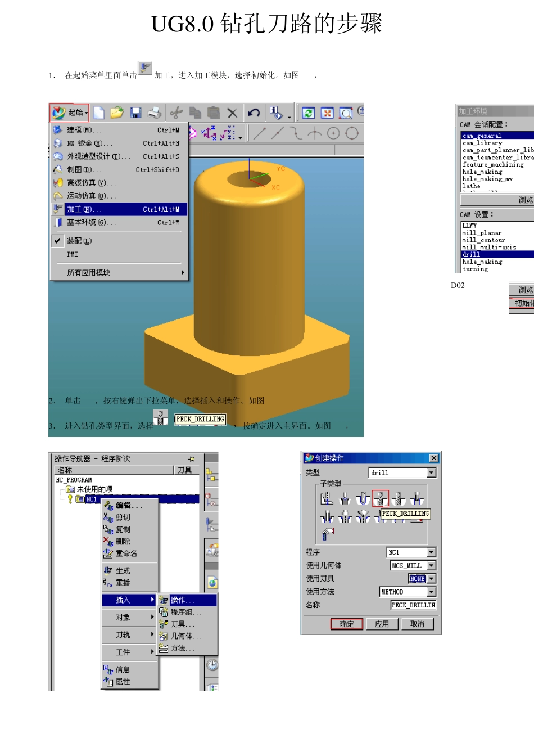Expand 所有应用模块 submenu
The height and width of the screenshot is (756, 534).
[119, 272]
